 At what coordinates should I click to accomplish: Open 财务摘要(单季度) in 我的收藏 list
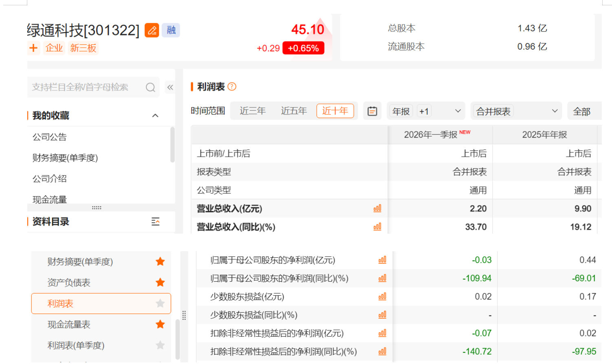pyautogui.click(x=65, y=158)
